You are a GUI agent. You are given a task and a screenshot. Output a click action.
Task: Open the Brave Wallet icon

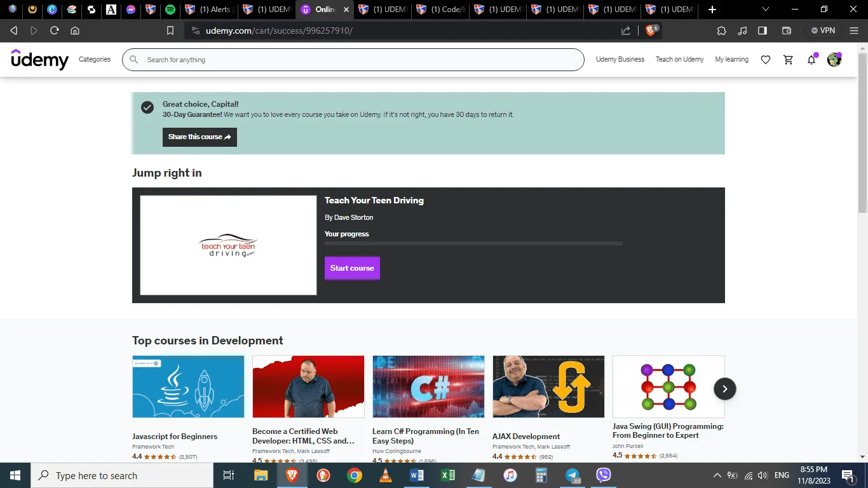[x=787, y=30]
